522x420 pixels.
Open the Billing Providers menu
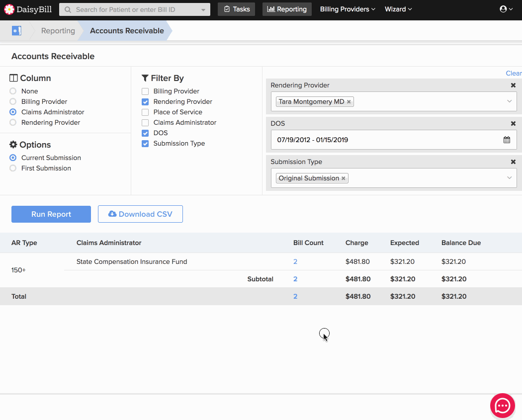pyautogui.click(x=348, y=9)
